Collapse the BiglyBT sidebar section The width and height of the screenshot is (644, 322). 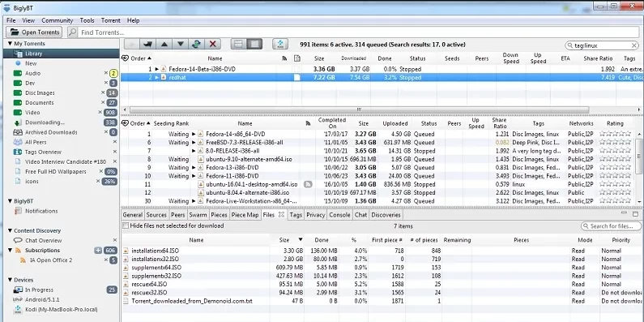pyautogui.click(x=10, y=201)
